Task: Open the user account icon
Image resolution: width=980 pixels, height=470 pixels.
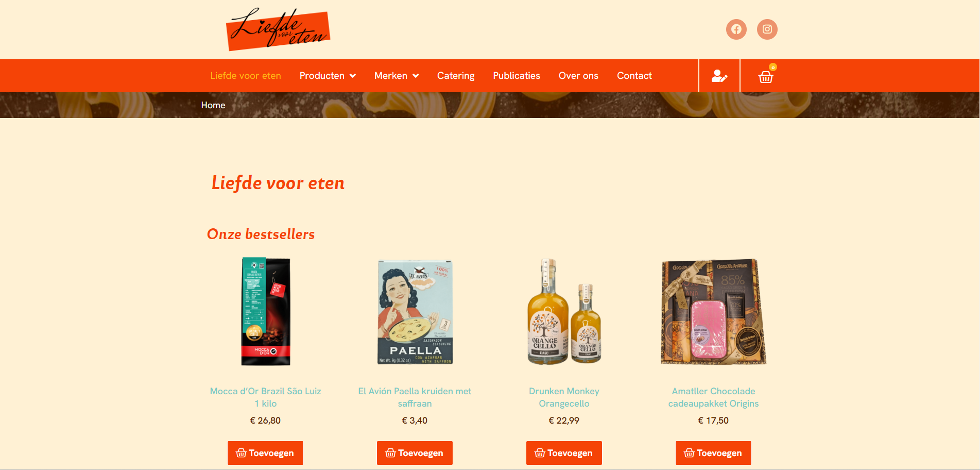Action: pyautogui.click(x=719, y=76)
